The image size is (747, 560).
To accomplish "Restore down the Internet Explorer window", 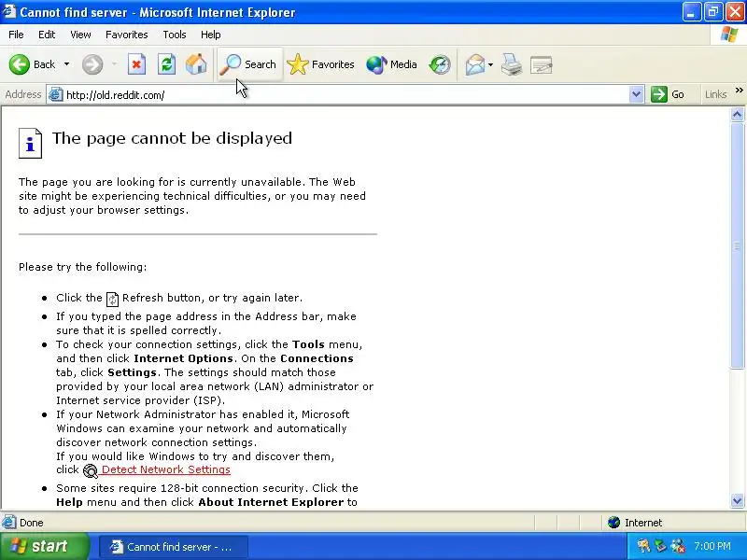I will click(712, 11).
